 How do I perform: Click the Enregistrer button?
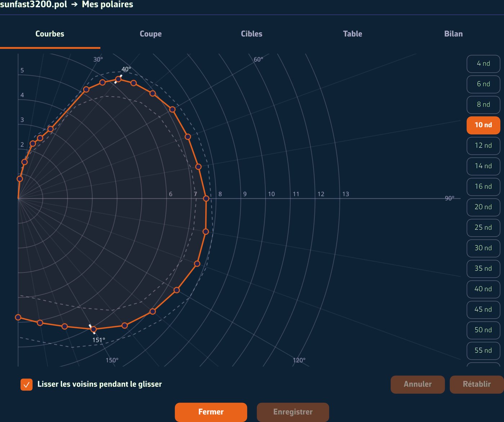click(293, 412)
